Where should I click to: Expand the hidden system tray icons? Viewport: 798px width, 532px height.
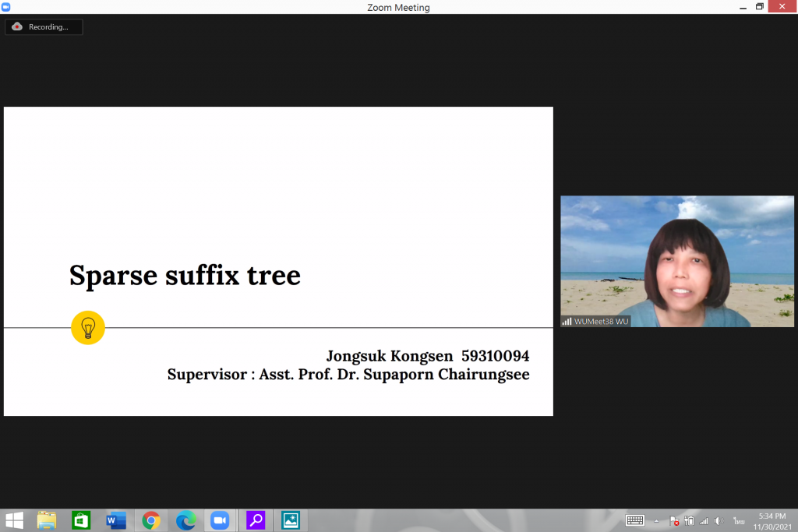(656, 520)
